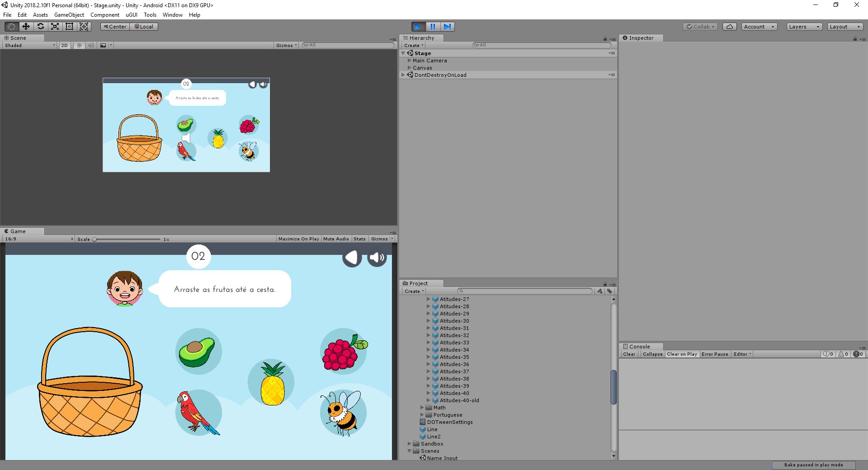Viewport: 868px width, 470px height.
Task: Open the GameObject menu
Action: point(69,15)
